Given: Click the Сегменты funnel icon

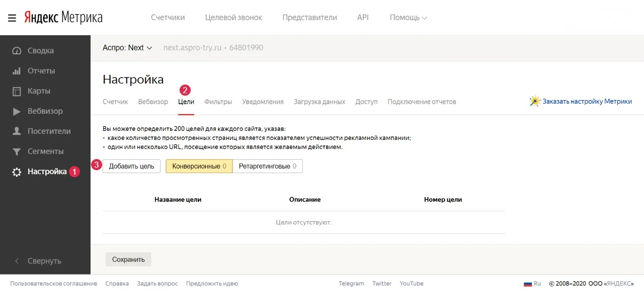Looking at the screenshot, I should tap(17, 152).
